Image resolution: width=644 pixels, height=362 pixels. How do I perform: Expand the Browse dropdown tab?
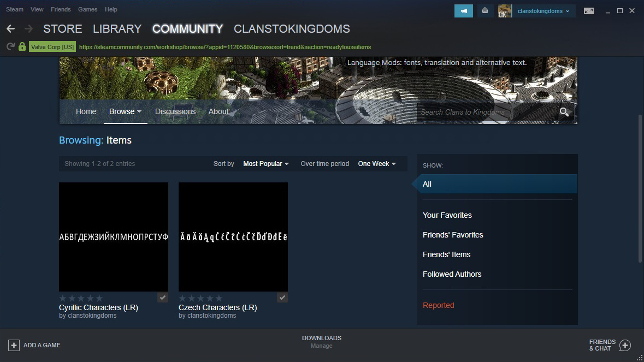click(x=125, y=111)
